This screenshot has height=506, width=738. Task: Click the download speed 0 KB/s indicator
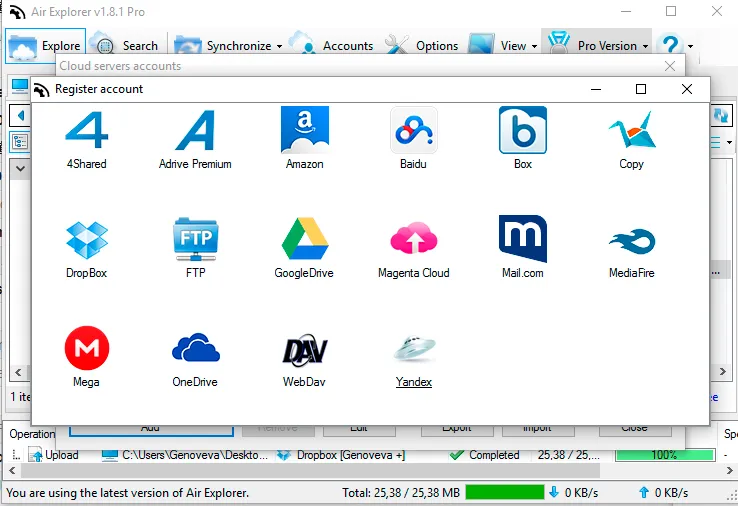click(x=573, y=493)
